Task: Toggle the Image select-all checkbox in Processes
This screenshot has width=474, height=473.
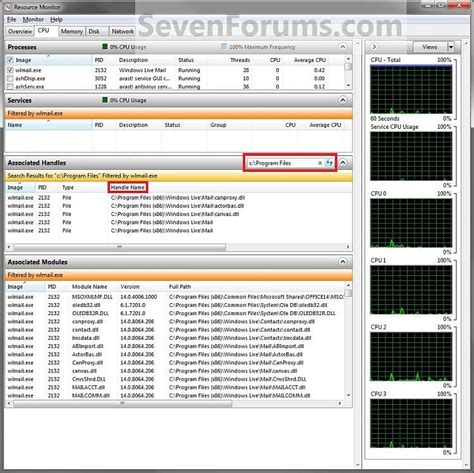Action: point(10,60)
